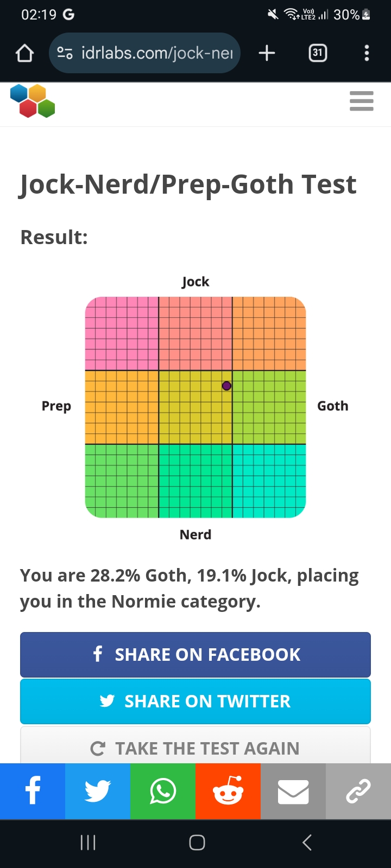391x868 pixels.
Task: Share via email envelope icon
Action: point(293,791)
